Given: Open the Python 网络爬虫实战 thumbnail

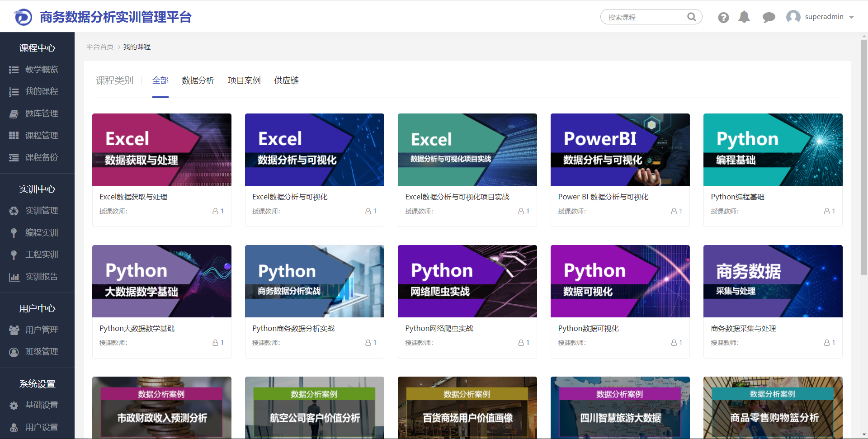Looking at the screenshot, I should 467,281.
